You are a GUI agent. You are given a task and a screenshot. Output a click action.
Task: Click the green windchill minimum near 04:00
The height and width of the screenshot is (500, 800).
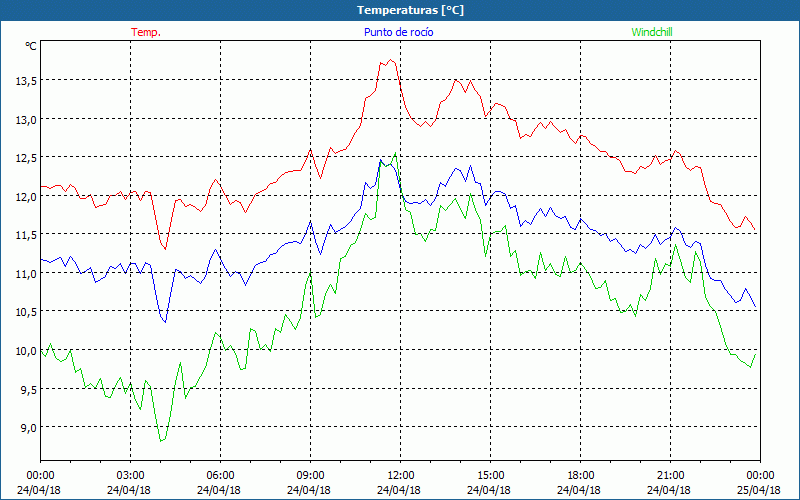click(161, 441)
